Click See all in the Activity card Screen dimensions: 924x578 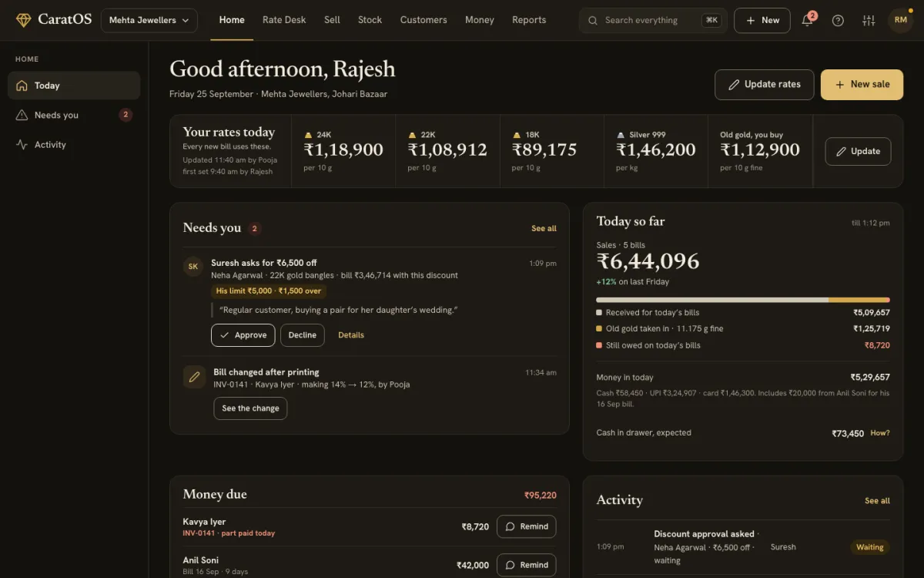[877, 501]
